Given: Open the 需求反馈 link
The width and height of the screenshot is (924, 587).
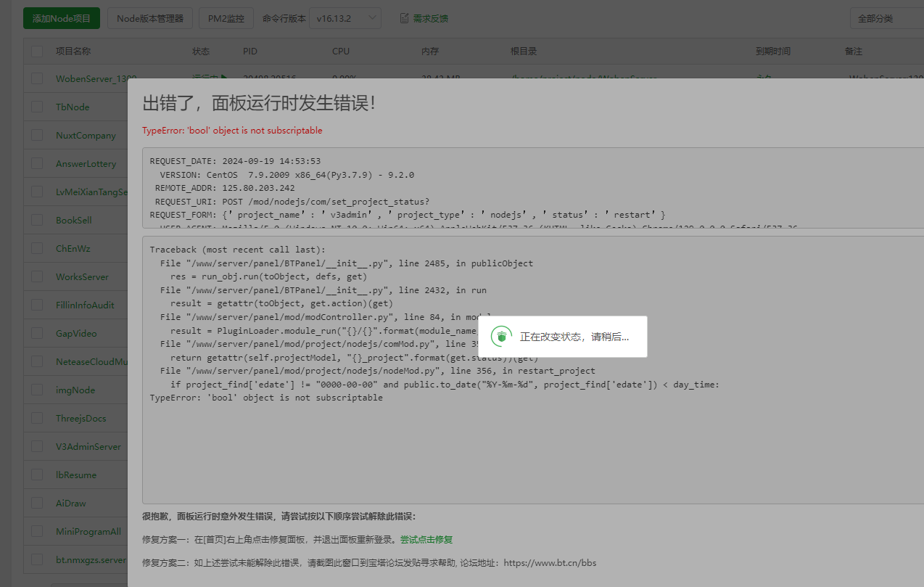Looking at the screenshot, I should tap(430, 19).
